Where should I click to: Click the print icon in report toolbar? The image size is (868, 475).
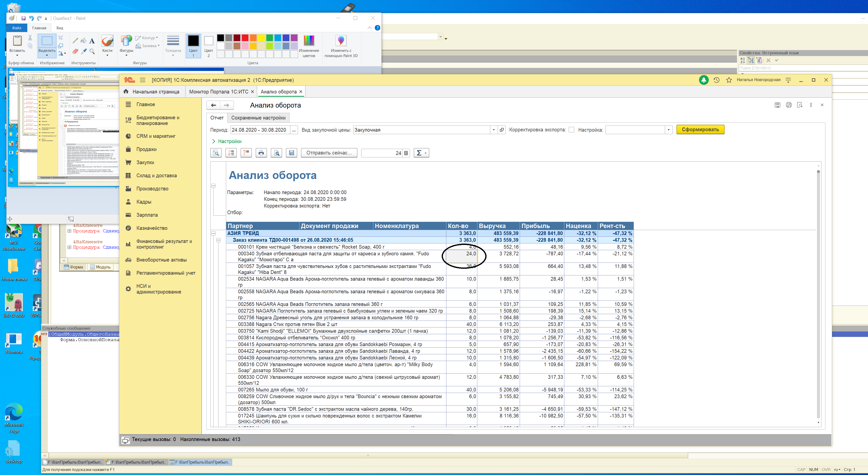pyautogui.click(x=261, y=153)
